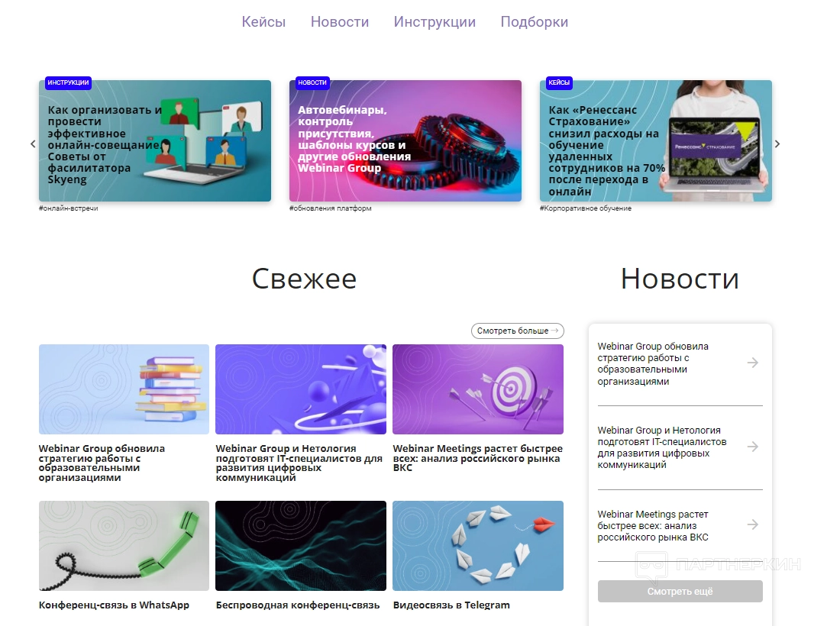This screenshot has width=840, height=626.
Task: Select the Подборки menu item
Action: click(x=534, y=22)
